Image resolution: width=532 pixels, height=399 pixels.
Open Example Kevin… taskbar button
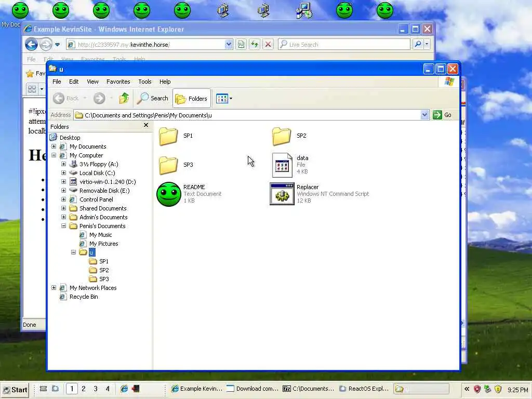tap(197, 389)
